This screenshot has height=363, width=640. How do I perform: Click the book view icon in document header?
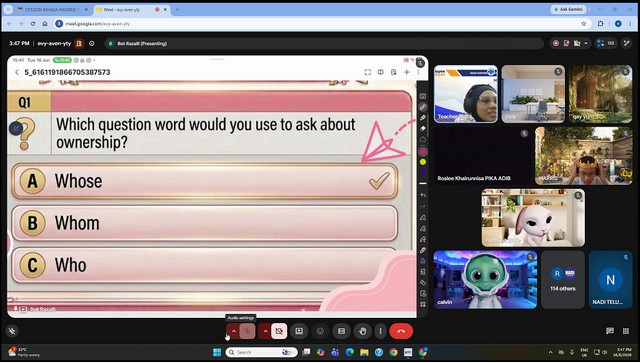tap(380, 72)
